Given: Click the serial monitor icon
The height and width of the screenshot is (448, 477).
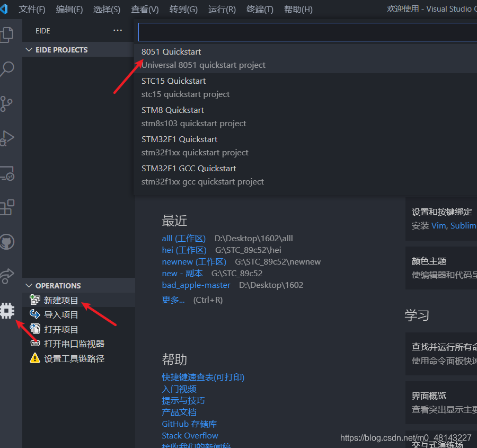Looking at the screenshot, I should [x=35, y=344].
